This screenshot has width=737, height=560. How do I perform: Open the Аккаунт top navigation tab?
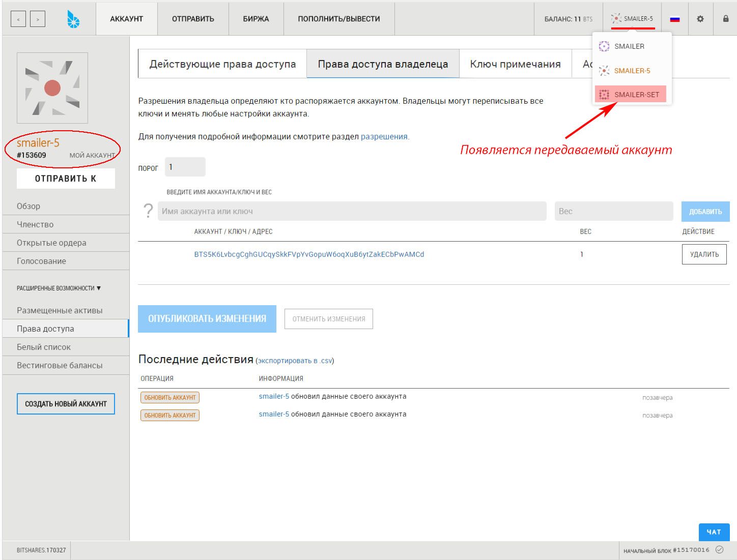point(127,19)
